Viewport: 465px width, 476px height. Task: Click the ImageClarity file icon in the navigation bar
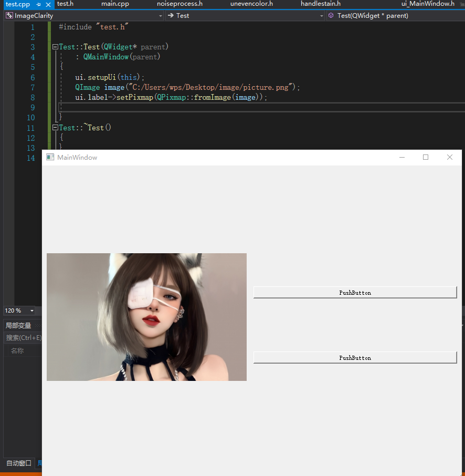(8, 15)
